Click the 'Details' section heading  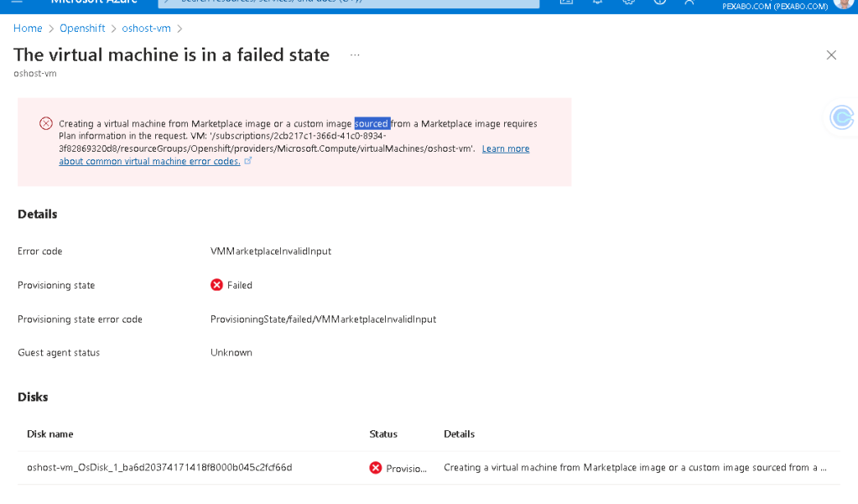pyautogui.click(x=37, y=214)
